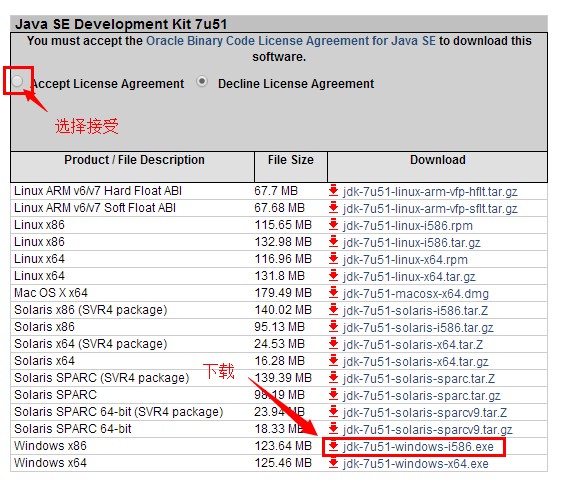
Task: Click the File Size column header
Action: [291, 160]
